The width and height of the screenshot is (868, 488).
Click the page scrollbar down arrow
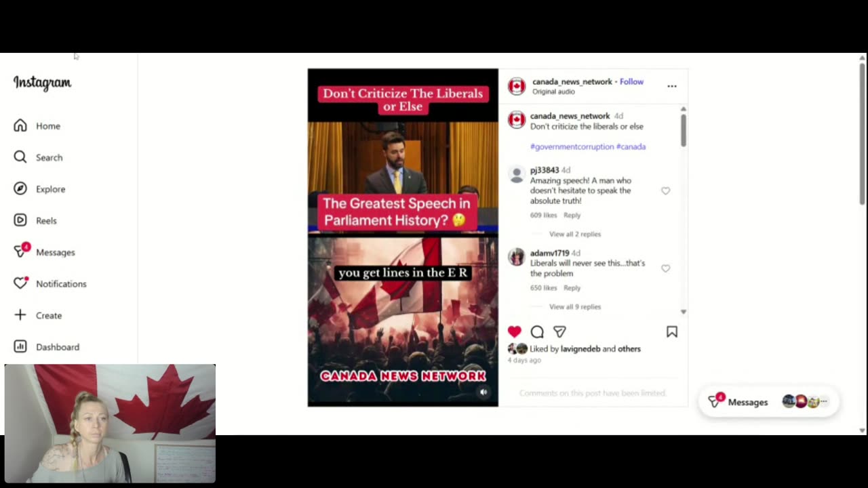(x=862, y=430)
